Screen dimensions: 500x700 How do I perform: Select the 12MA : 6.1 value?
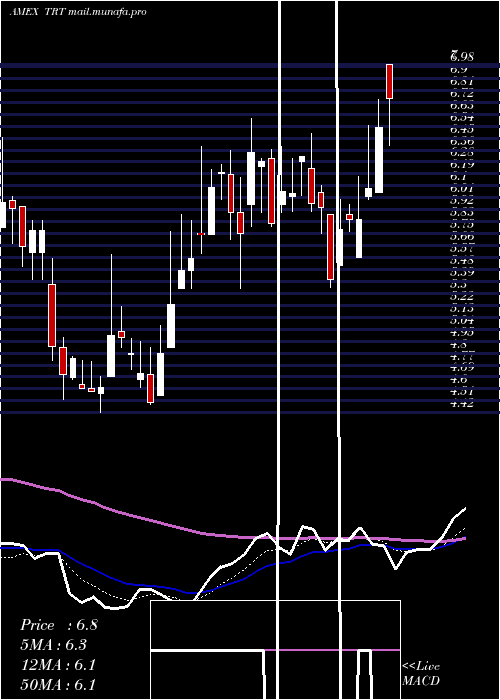point(58,665)
